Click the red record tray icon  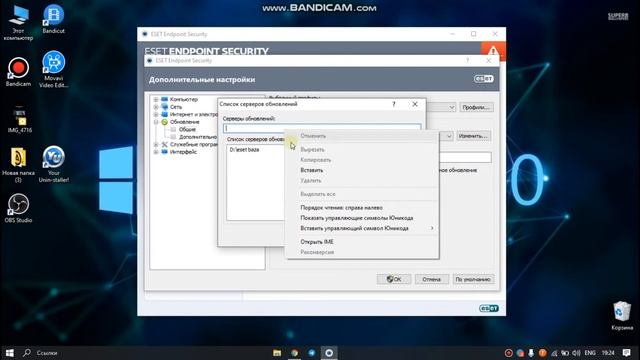(x=509, y=353)
